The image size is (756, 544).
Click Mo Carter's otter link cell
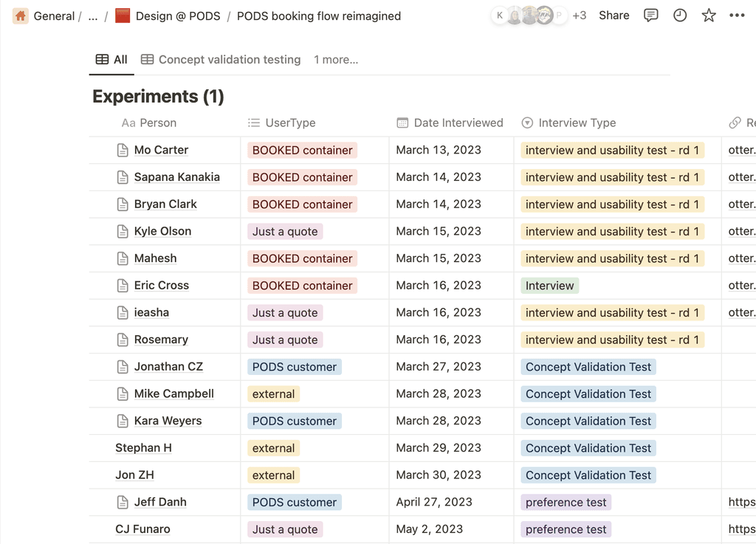[741, 151]
